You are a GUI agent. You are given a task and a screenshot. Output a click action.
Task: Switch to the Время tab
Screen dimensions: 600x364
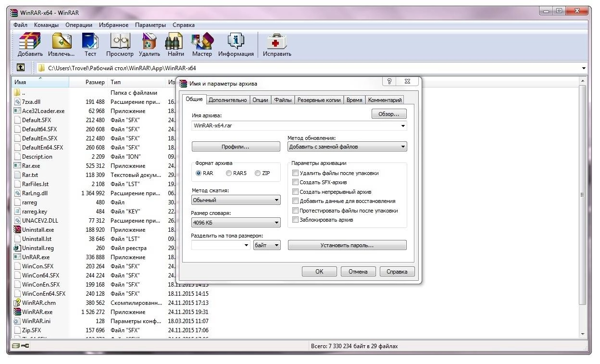pos(354,100)
